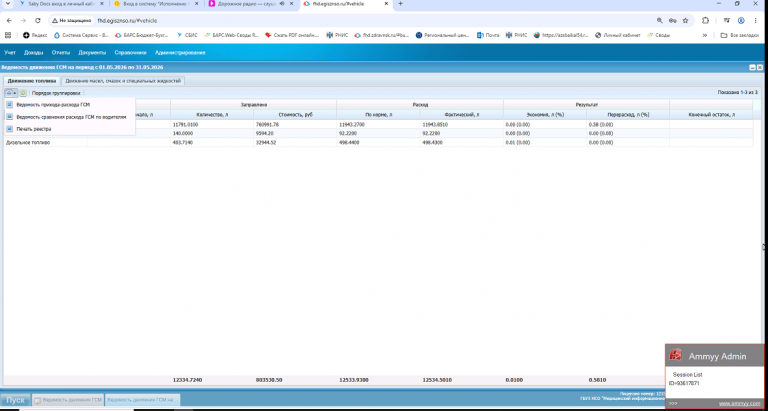
Task: Open the browser Extensions puzzle icon
Action: click(x=705, y=21)
